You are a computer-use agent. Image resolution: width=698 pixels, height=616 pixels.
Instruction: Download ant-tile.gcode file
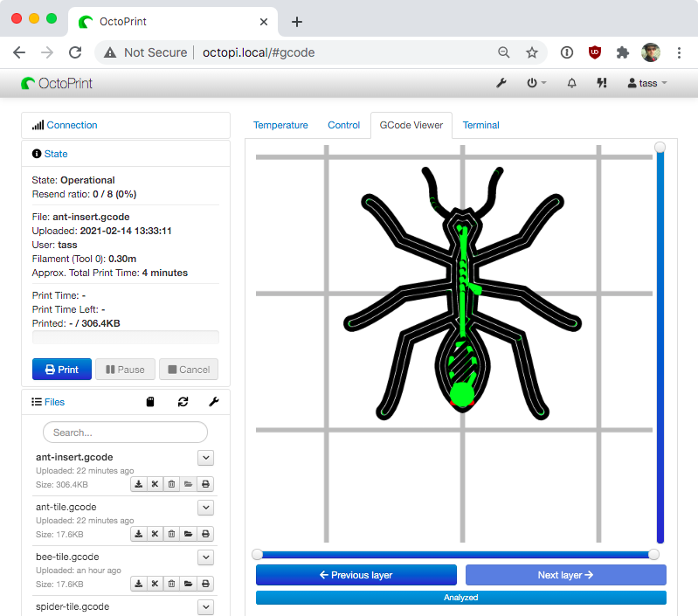coord(139,534)
